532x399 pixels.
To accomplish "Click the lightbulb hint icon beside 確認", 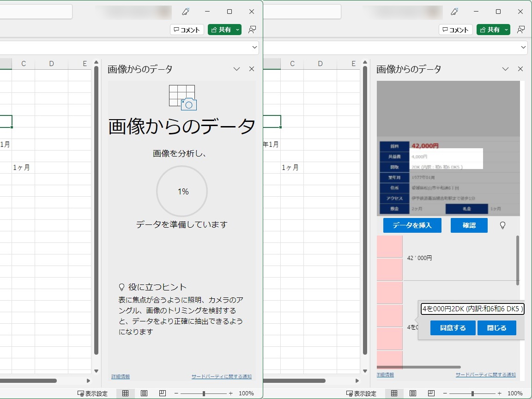I will point(503,225).
